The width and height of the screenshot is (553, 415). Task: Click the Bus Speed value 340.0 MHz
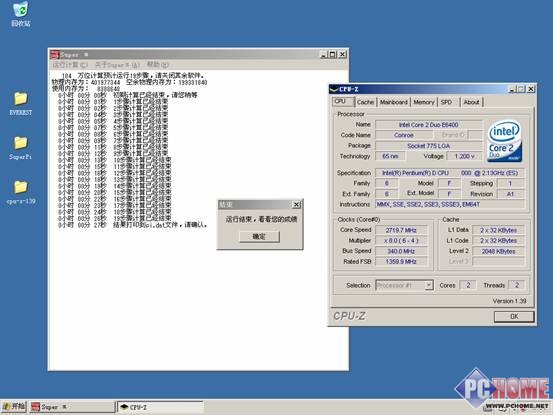coord(401,251)
